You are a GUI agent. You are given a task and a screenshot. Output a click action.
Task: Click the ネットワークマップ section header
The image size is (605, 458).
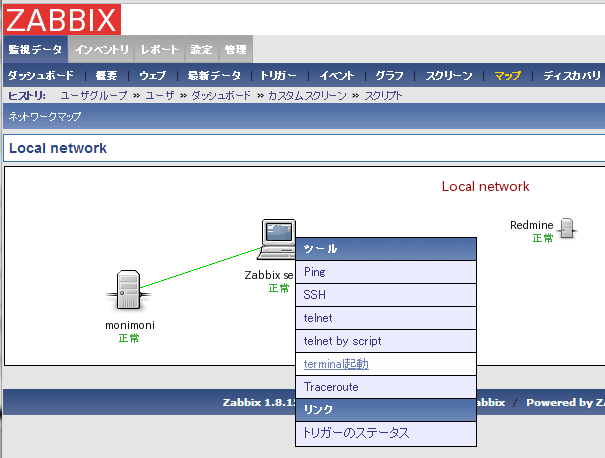[x=45, y=116]
